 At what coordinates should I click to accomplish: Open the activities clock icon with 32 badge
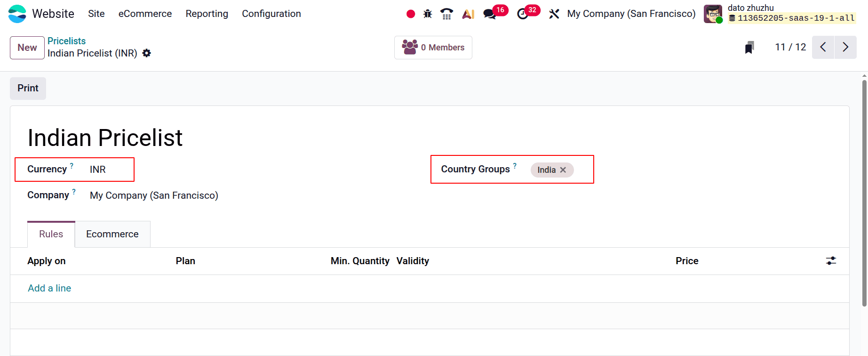[523, 14]
